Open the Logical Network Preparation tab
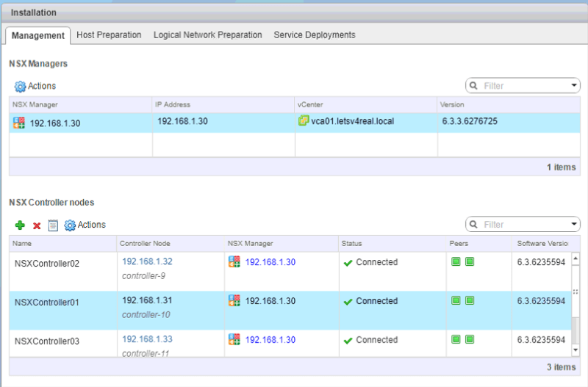The width and height of the screenshot is (588, 387). [x=207, y=35]
